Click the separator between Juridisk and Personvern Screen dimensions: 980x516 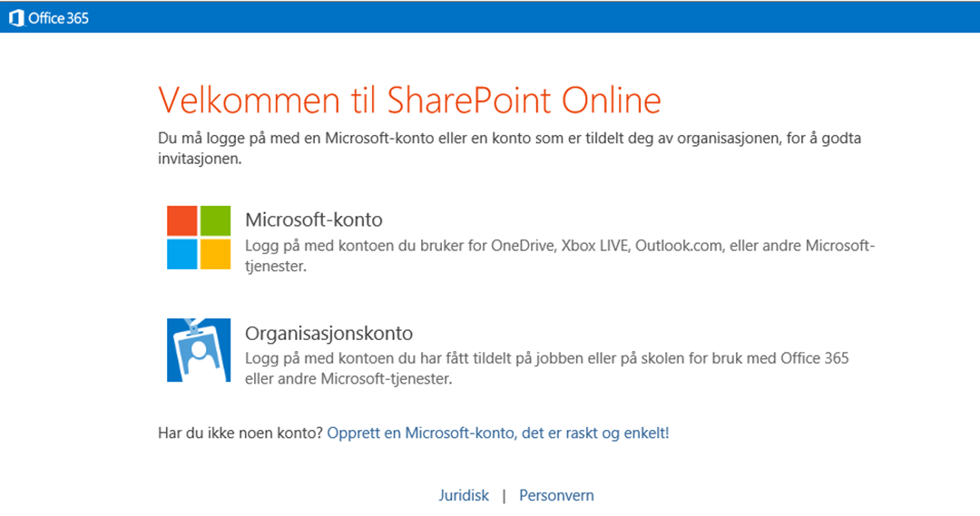pos(504,495)
